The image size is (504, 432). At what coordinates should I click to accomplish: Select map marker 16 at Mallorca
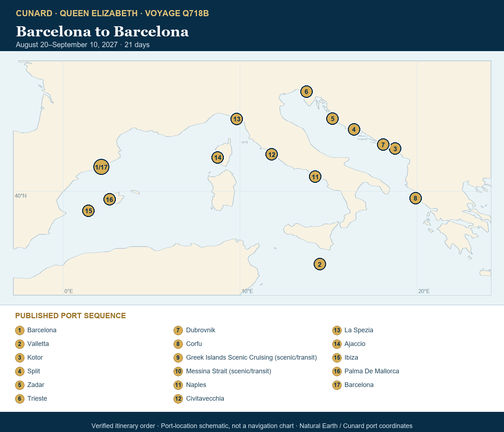109,199
